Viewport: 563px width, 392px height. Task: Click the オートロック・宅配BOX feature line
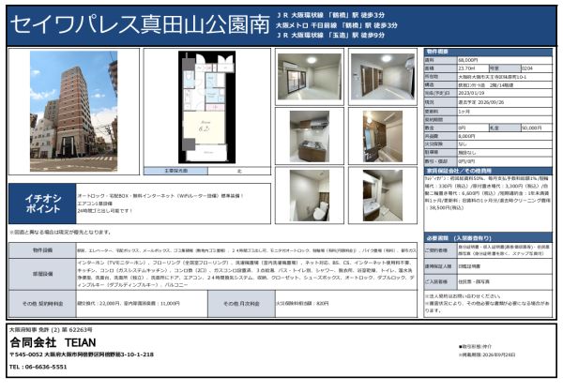coord(160,196)
